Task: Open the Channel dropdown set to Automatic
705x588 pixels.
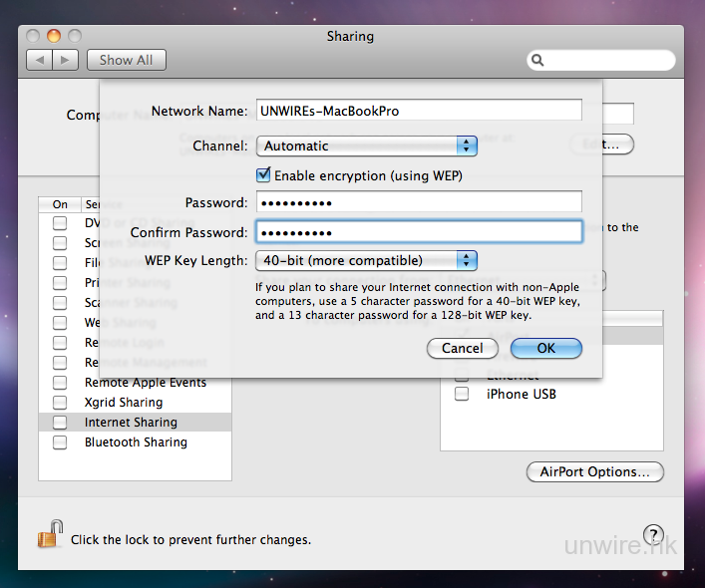Action: (x=366, y=147)
